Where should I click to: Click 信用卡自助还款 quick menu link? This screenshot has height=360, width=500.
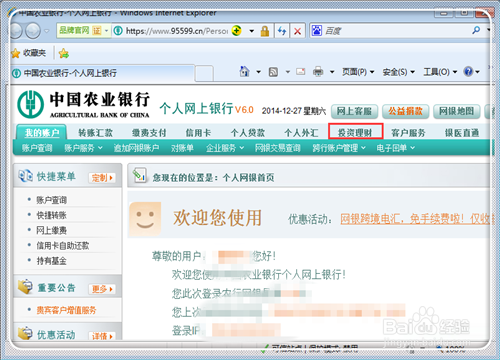click(x=63, y=246)
